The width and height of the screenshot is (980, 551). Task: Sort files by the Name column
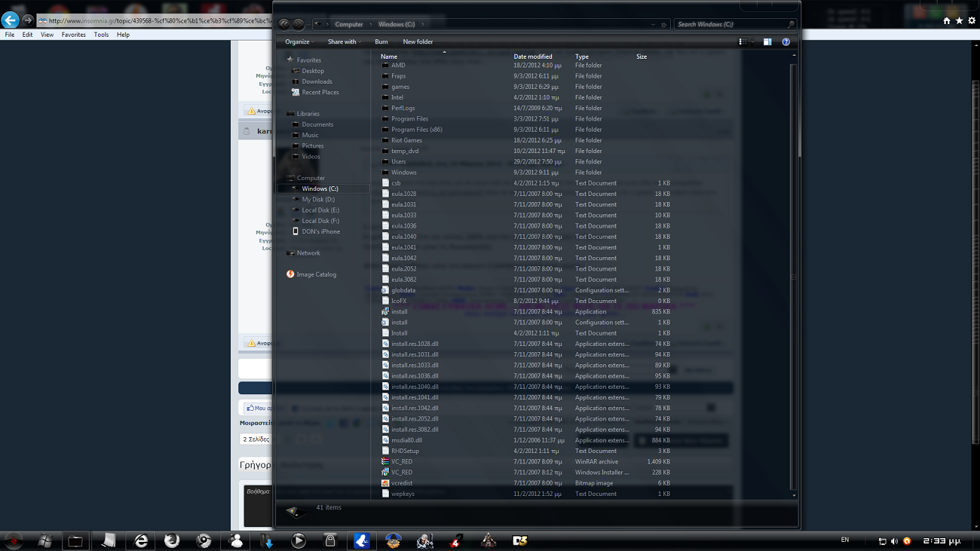point(389,57)
